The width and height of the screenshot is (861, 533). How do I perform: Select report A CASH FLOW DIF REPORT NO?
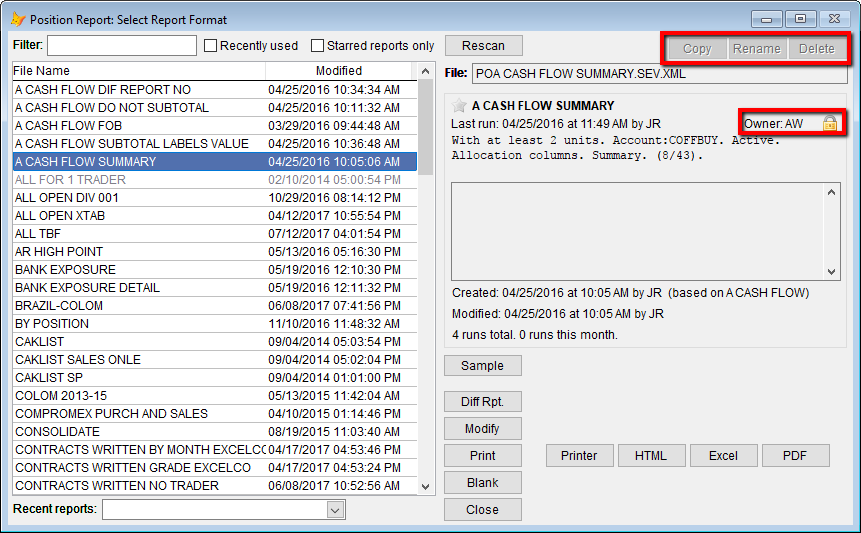click(x=215, y=89)
